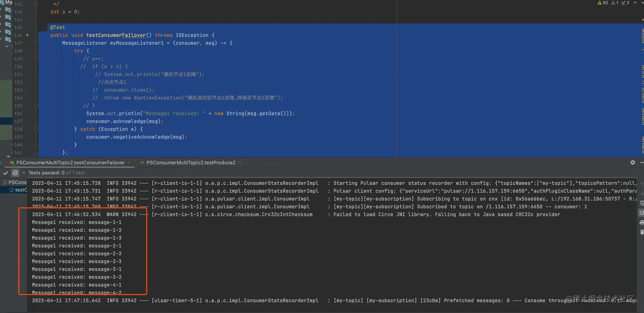Click the 'Message1 received: message-3-1' output line
644x313 pixels.
(77, 269)
